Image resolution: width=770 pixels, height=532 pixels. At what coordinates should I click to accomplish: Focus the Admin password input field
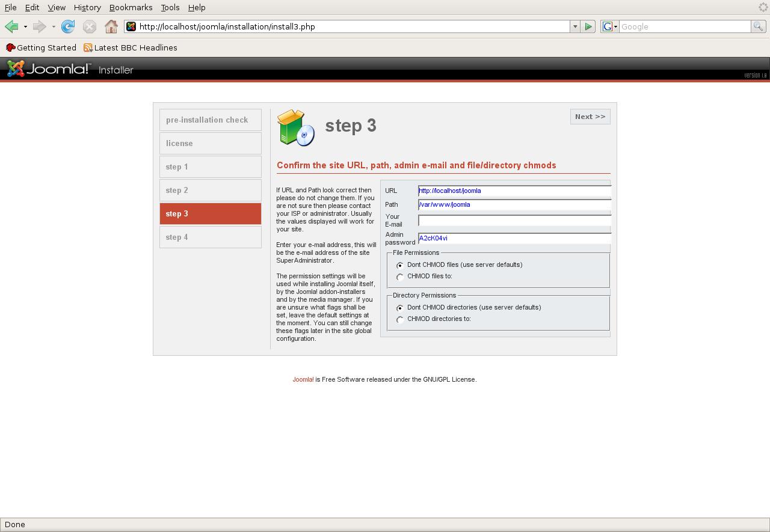point(514,238)
